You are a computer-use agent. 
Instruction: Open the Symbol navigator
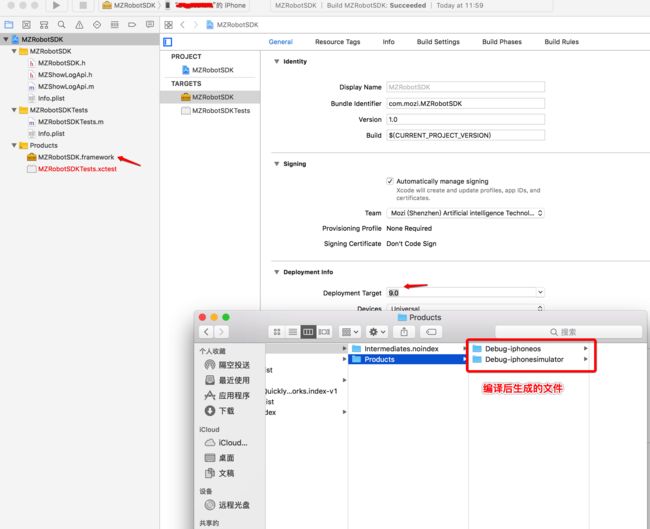point(44,25)
